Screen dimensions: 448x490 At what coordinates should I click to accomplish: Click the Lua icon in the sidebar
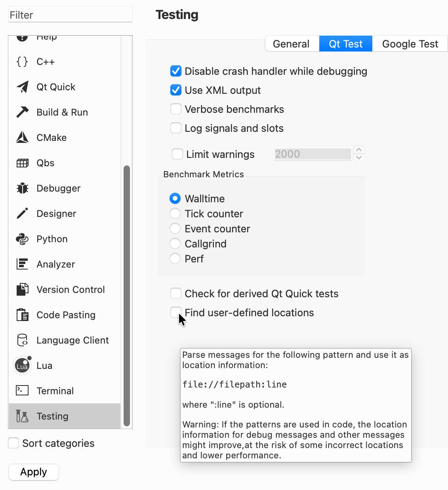pyautogui.click(x=22, y=366)
